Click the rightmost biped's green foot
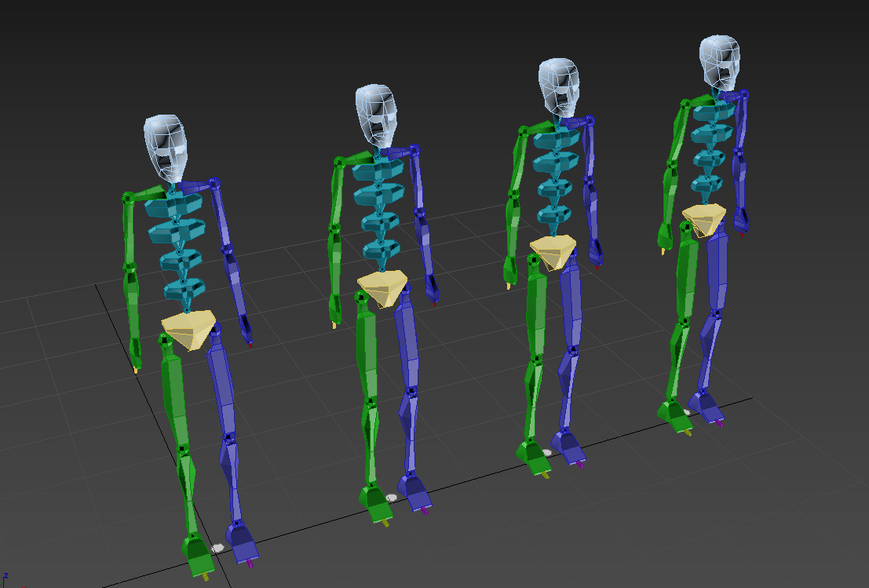 (x=674, y=415)
